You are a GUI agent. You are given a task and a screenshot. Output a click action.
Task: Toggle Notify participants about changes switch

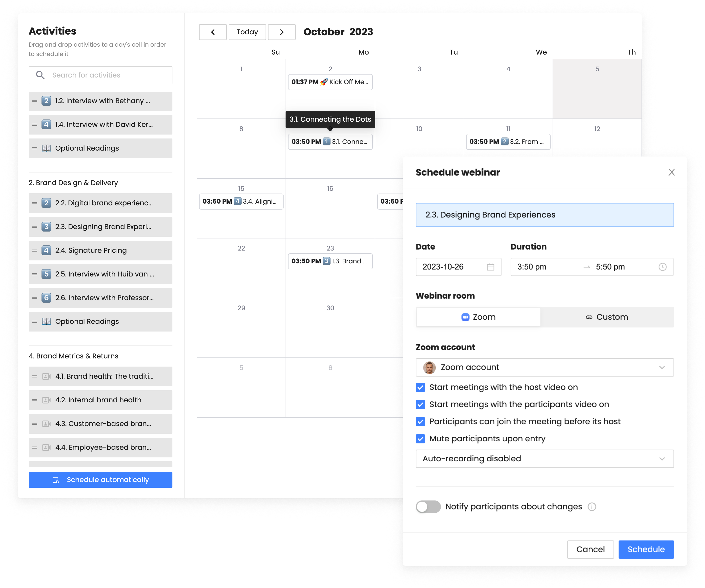[x=428, y=507]
